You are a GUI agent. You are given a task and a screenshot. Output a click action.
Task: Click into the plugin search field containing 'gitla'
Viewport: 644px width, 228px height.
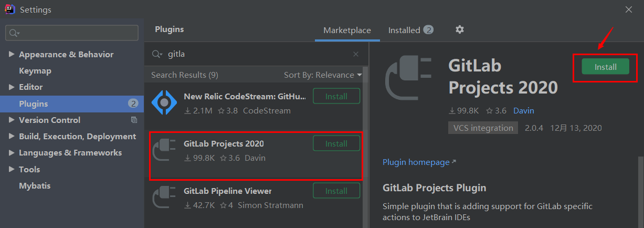(x=257, y=54)
